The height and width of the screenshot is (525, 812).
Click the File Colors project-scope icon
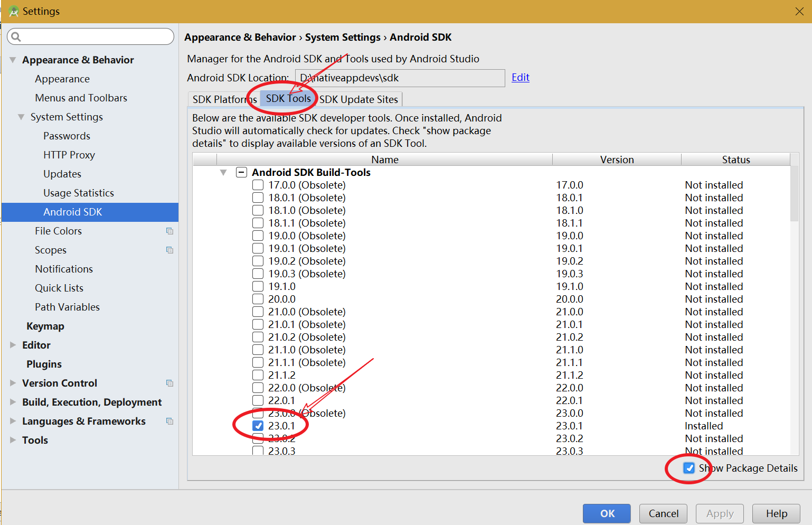[169, 231]
